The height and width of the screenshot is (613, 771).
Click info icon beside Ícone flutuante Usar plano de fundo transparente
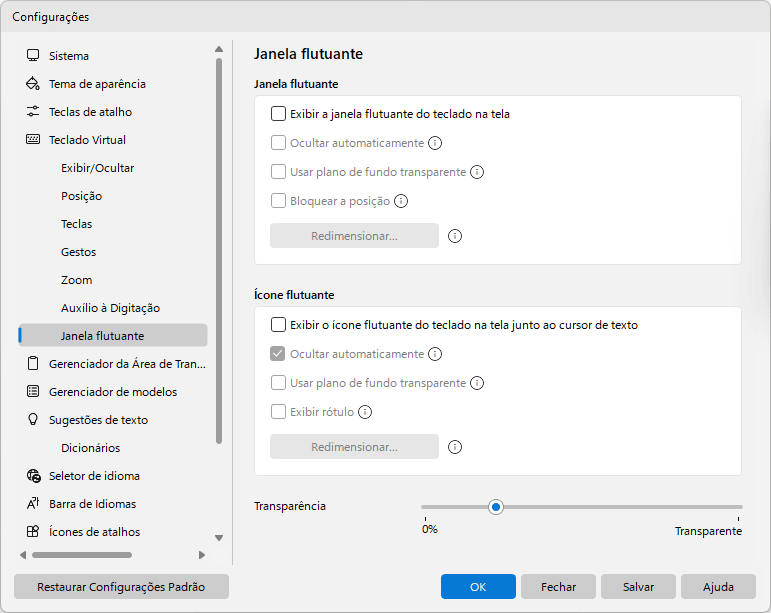point(477,383)
